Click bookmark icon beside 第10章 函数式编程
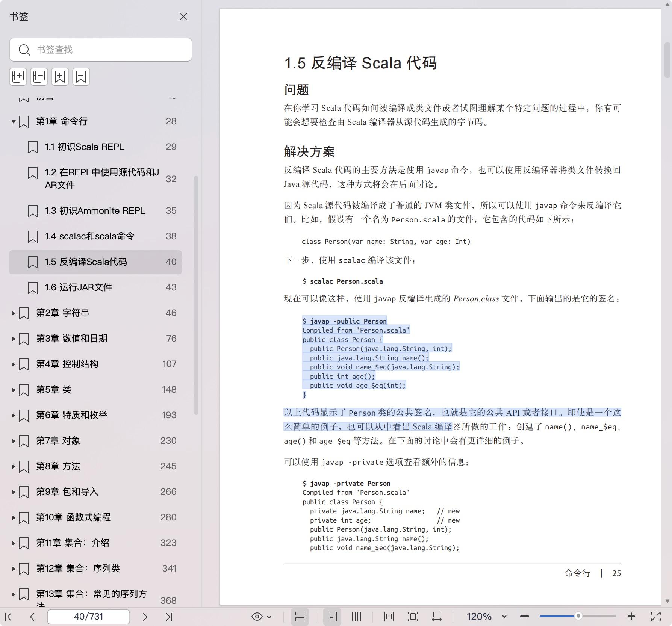672x626 pixels. pos(24,518)
